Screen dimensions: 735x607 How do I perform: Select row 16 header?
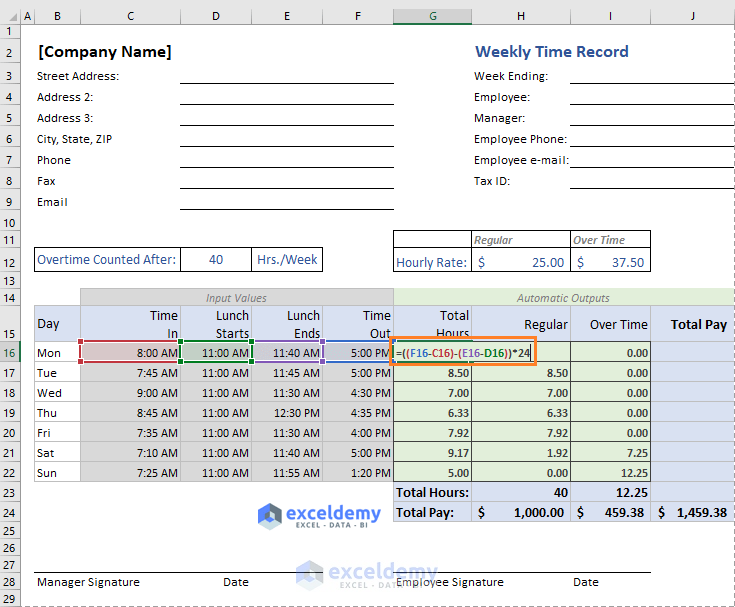pos(10,353)
